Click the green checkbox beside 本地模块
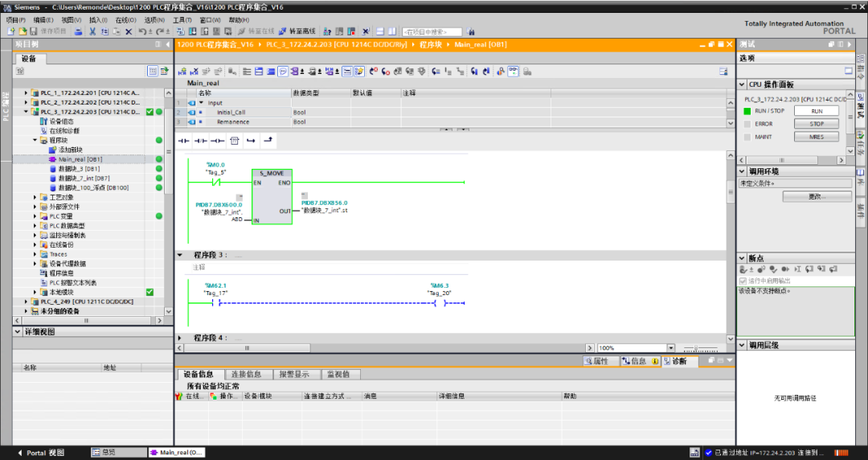The height and width of the screenshot is (460, 868). click(149, 292)
